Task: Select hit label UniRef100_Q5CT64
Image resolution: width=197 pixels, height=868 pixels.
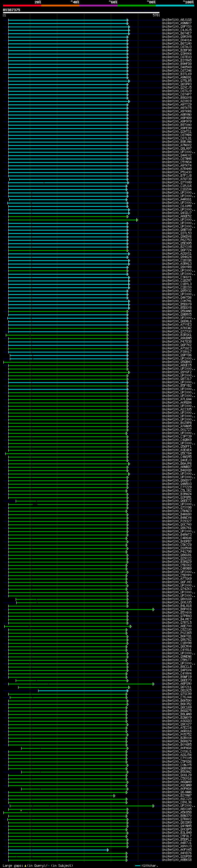Action: 177,454
